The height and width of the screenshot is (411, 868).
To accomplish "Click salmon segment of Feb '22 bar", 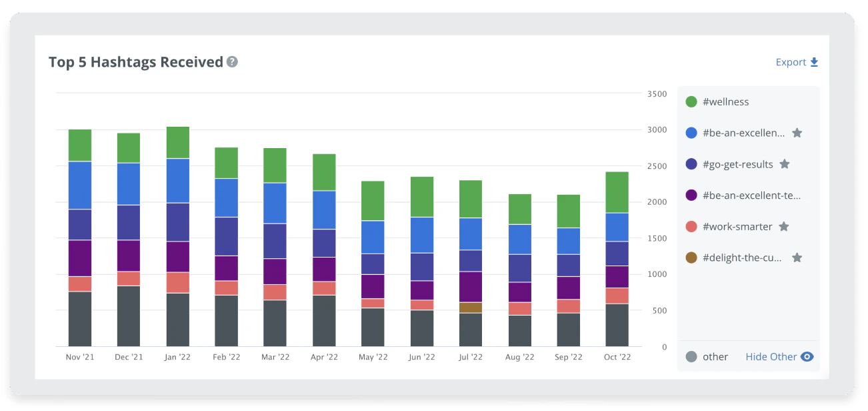I will [227, 288].
